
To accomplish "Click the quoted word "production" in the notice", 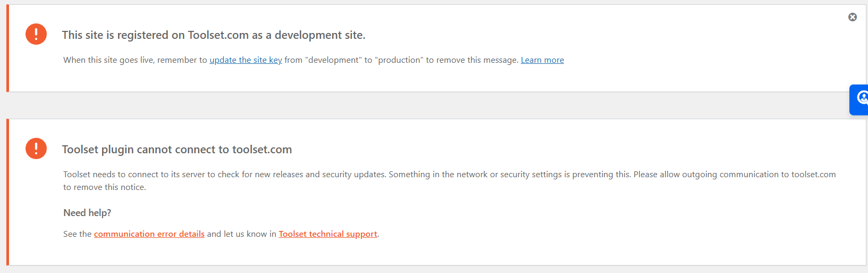I will tap(399, 60).
